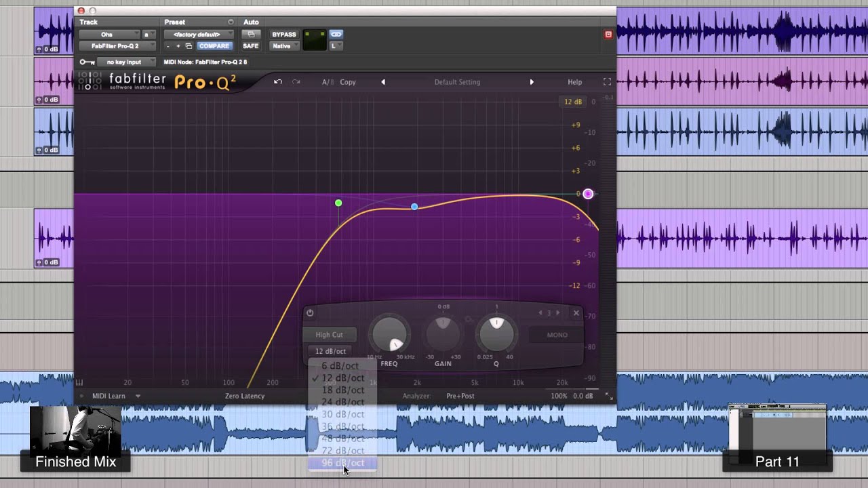
Task: Click the plugin window corner resize icon
Action: click(608, 396)
